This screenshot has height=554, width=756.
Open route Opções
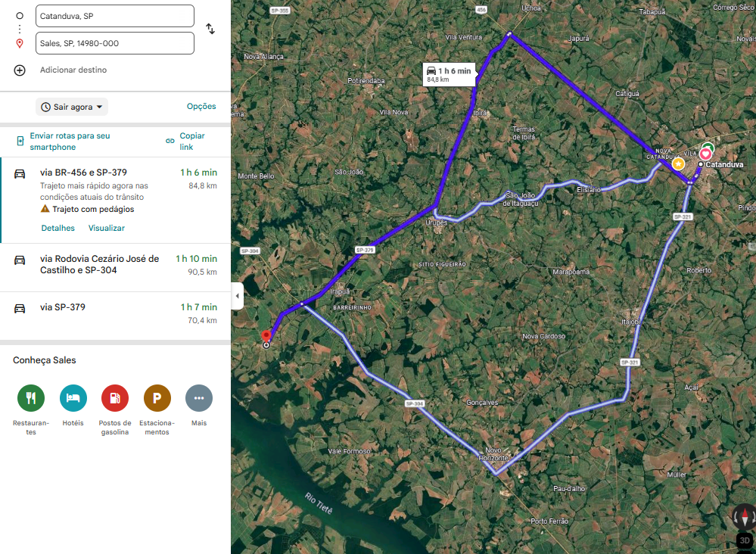201,107
